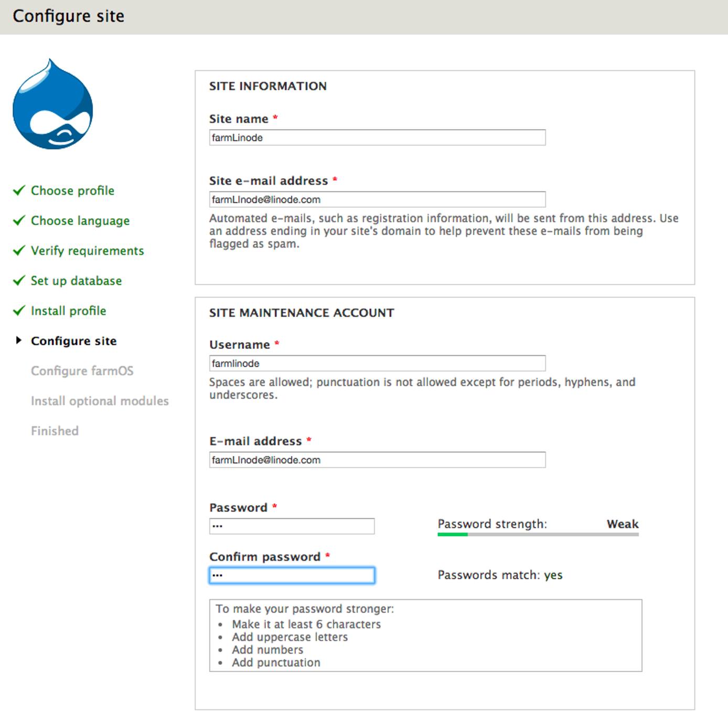This screenshot has width=728, height=712.
Task: Click the checkmark beside Choose language
Action: pyautogui.click(x=19, y=220)
